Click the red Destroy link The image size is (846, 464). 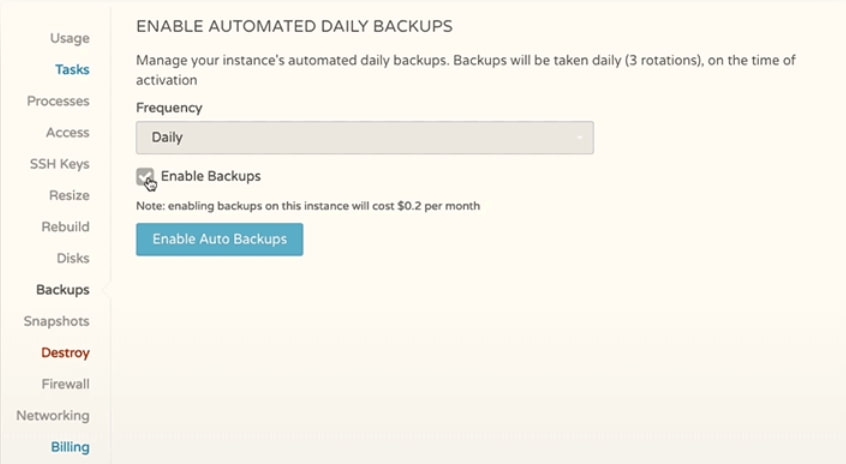click(x=65, y=353)
